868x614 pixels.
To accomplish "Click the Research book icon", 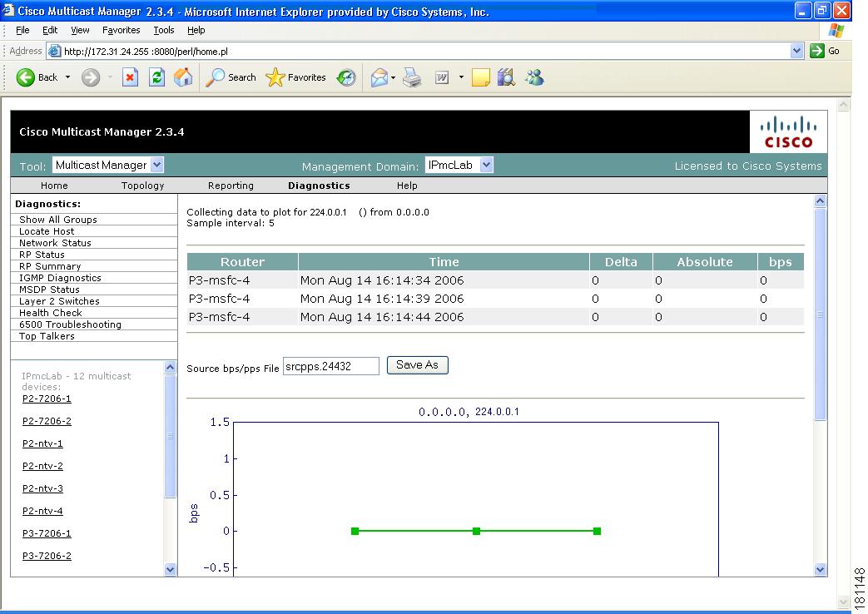I will click(506, 77).
